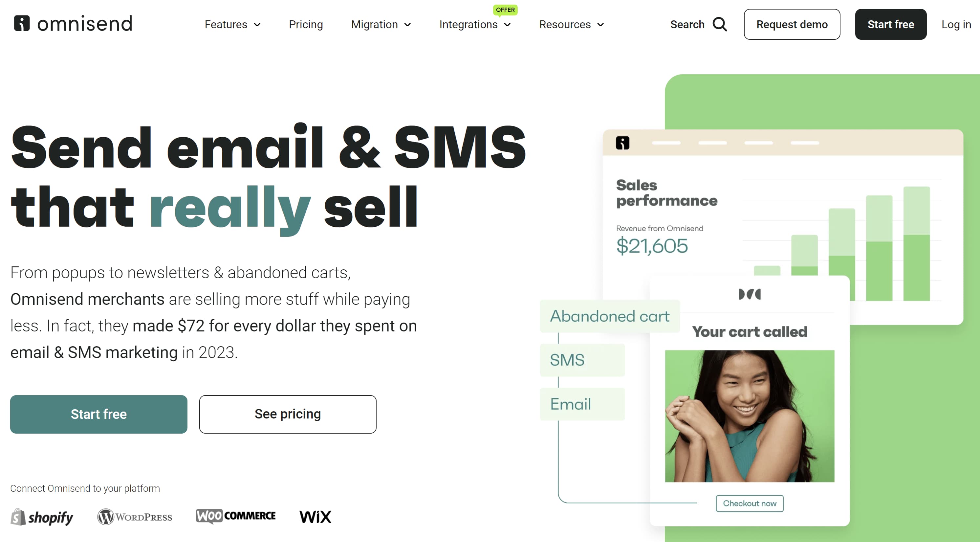Go to the Pricing page
The height and width of the screenshot is (542, 980).
coord(305,25)
